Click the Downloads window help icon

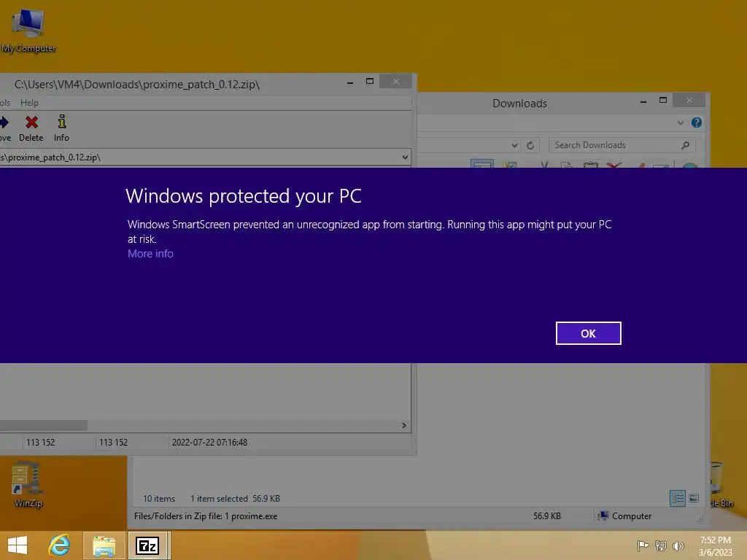coord(696,122)
